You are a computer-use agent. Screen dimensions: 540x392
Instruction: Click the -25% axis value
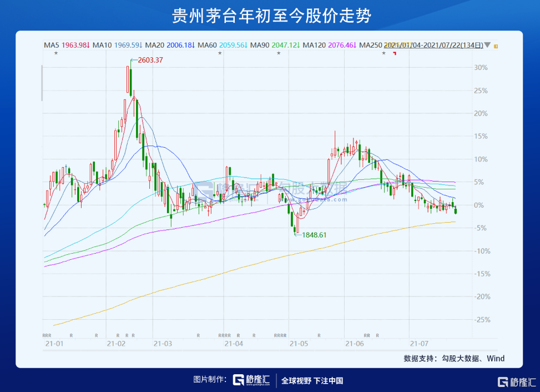pyautogui.click(x=482, y=320)
